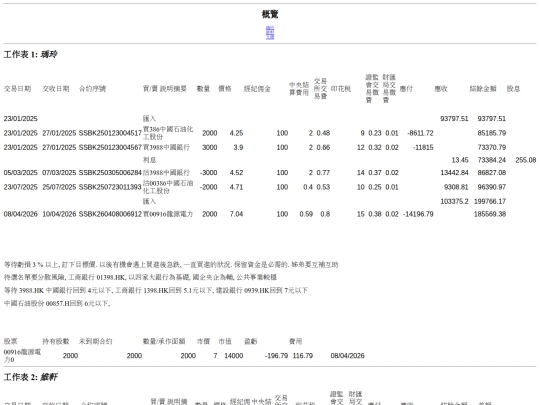Click description 買386中國石油化工股份

168,133
